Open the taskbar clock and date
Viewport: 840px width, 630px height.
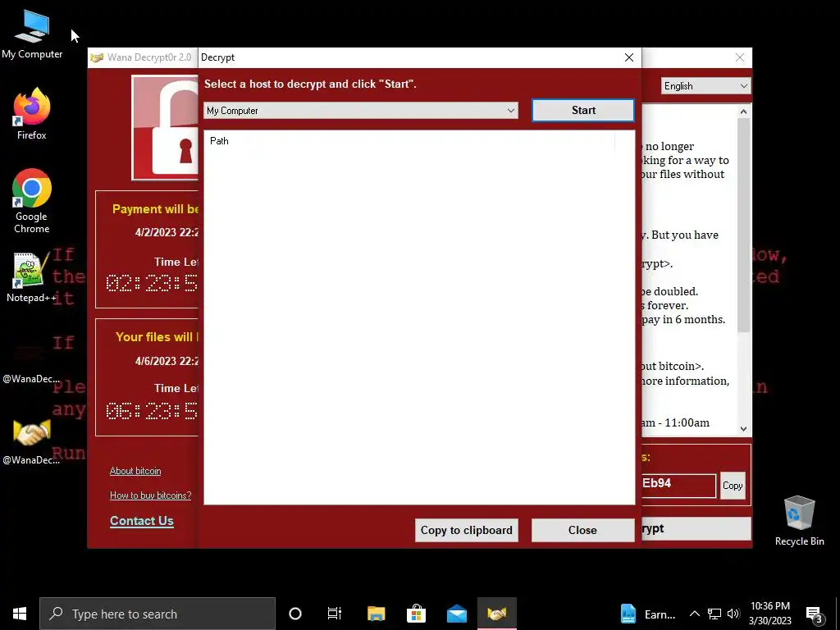point(769,614)
